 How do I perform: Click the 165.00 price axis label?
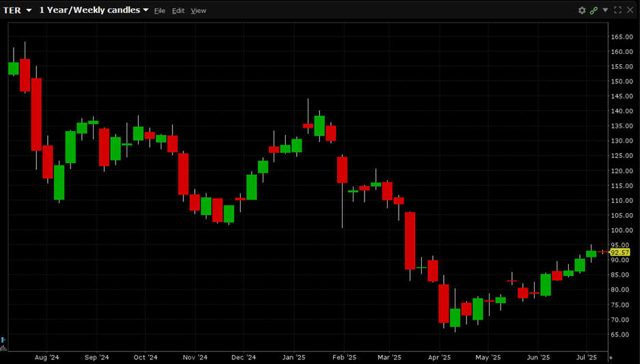622,37
